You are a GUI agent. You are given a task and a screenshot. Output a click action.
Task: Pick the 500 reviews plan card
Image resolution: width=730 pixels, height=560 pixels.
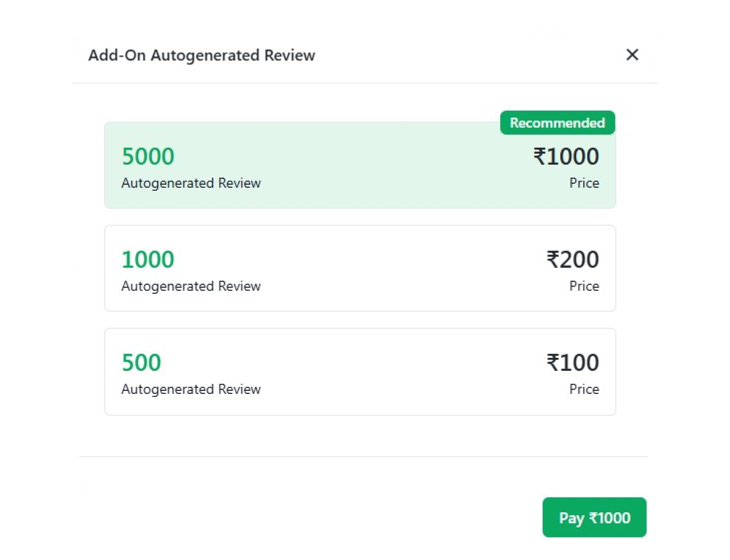tap(360, 372)
